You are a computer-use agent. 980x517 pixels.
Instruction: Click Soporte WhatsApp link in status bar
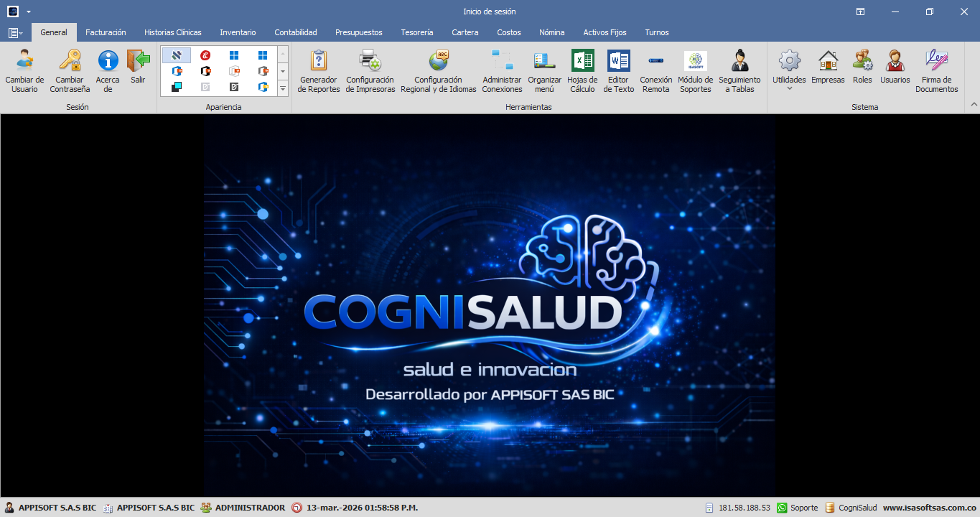click(x=798, y=508)
